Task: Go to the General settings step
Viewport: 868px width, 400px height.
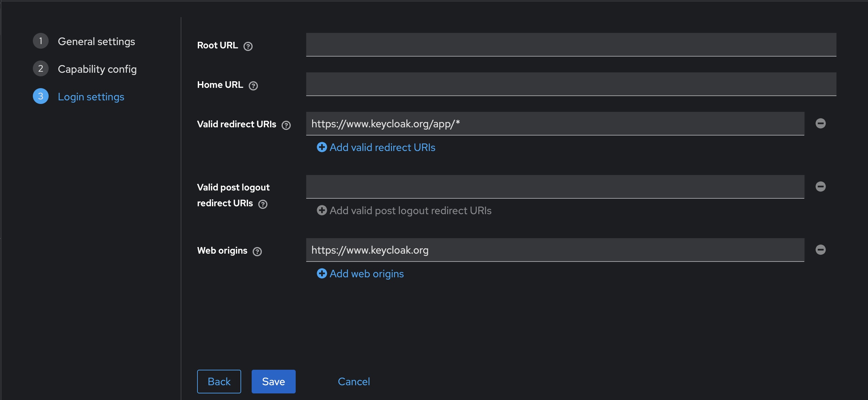Action: point(96,41)
